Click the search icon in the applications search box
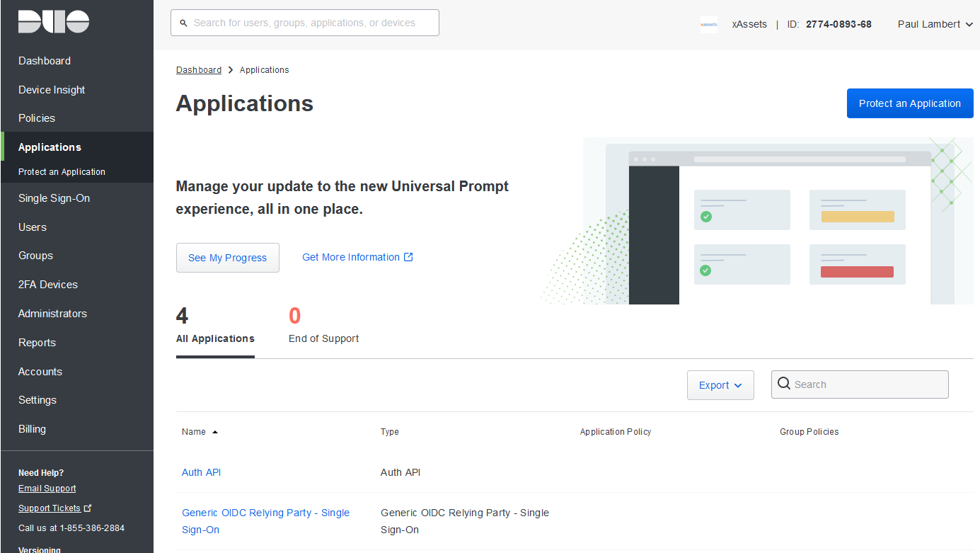The width and height of the screenshot is (980, 553). (783, 384)
